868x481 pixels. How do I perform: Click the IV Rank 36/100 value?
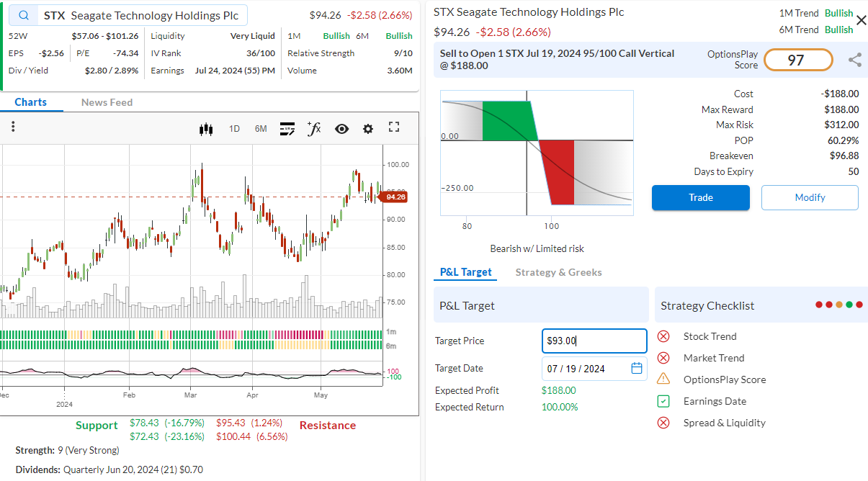[x=261, y=53]
